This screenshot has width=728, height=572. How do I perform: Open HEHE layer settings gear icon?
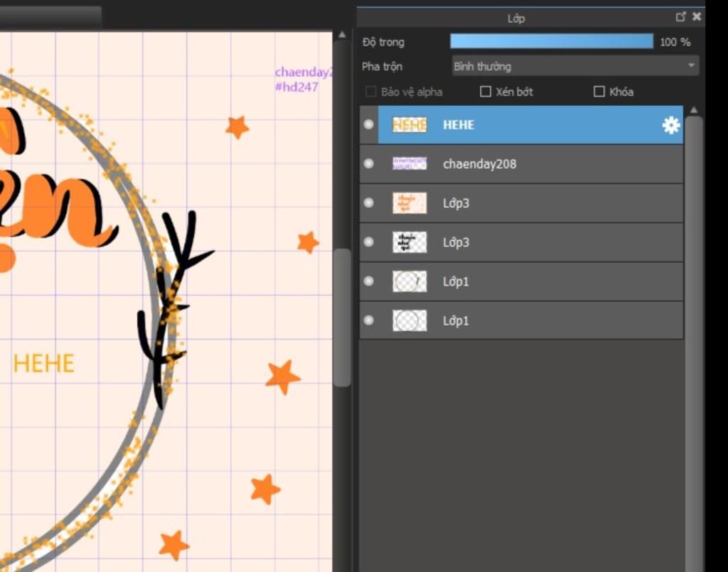click(671, 125)
